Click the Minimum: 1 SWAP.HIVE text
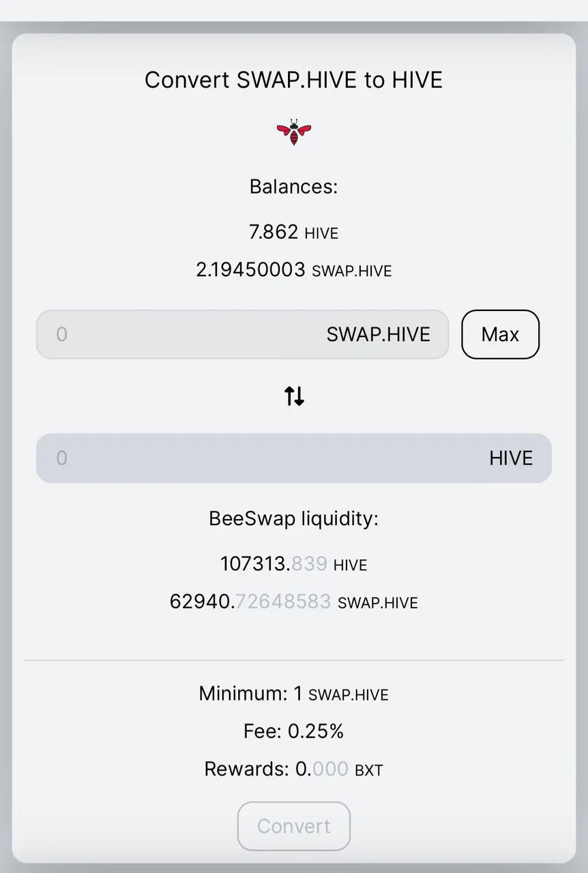Viewport: 588px width, 873px height. [x=294, y=694]
